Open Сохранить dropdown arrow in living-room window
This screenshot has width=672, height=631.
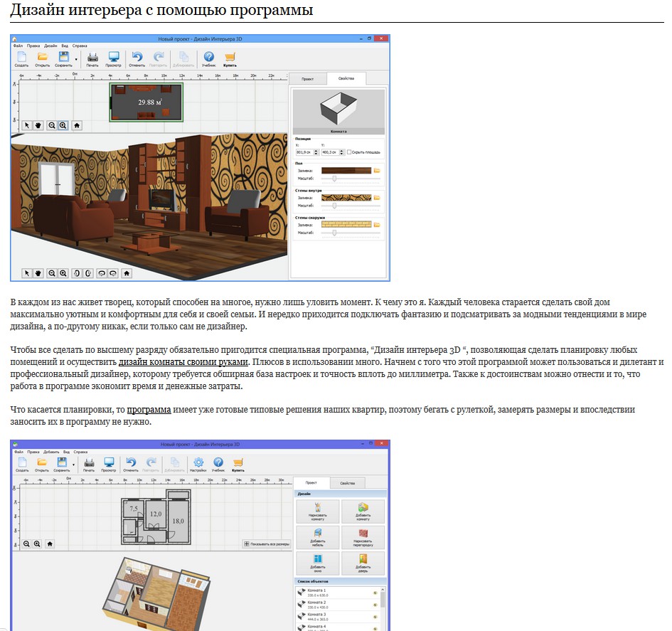coord(76,59)
